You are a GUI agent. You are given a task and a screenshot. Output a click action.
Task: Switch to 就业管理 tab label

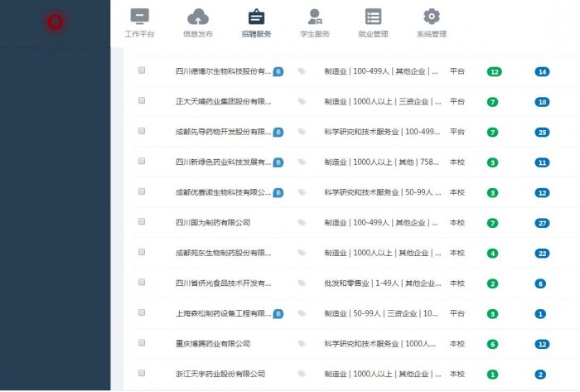click(373, 35)
